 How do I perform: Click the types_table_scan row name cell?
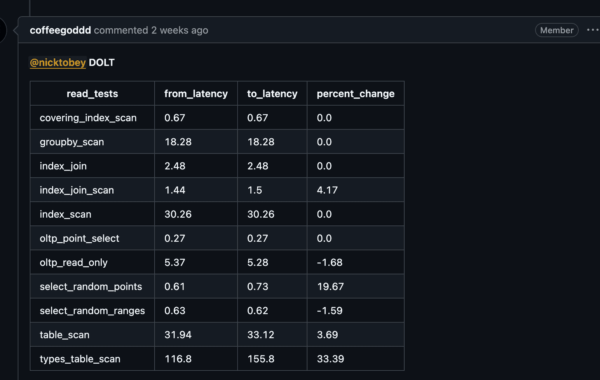pos(92,359)
